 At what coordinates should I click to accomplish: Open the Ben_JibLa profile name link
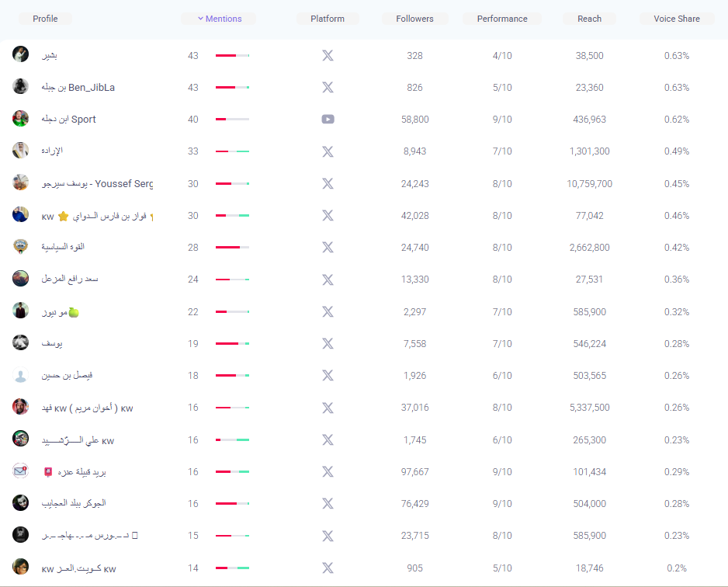[78, 88]
